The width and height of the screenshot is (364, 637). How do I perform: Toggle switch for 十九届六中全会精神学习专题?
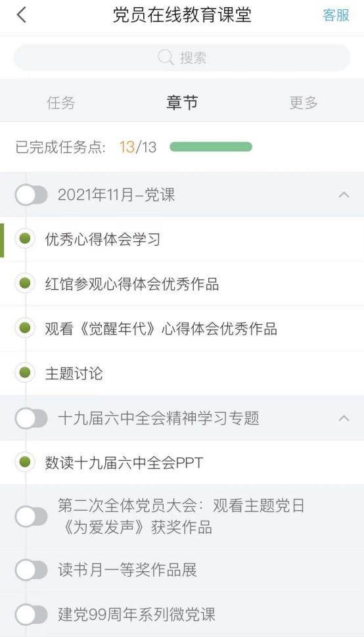coord(32,418)
